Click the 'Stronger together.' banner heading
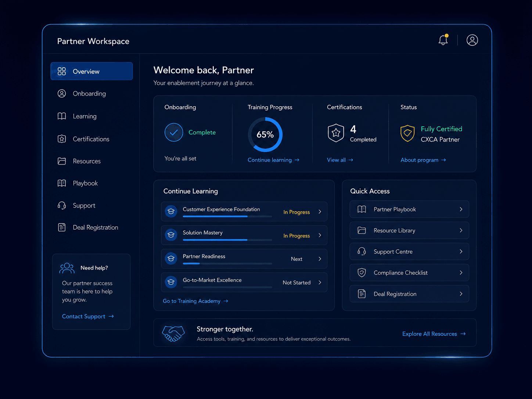This screenshot has height=399, width=532. pyautogui.click(x=225, y=329)
